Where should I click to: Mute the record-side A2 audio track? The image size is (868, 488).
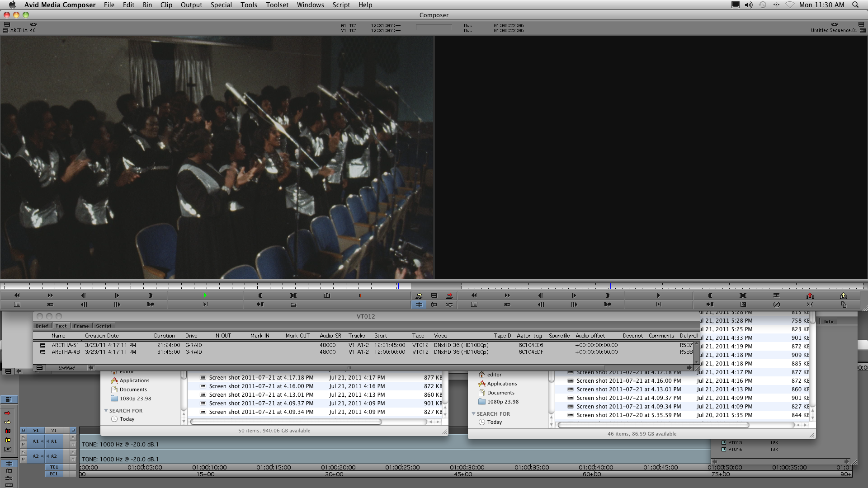click(73, 460)
